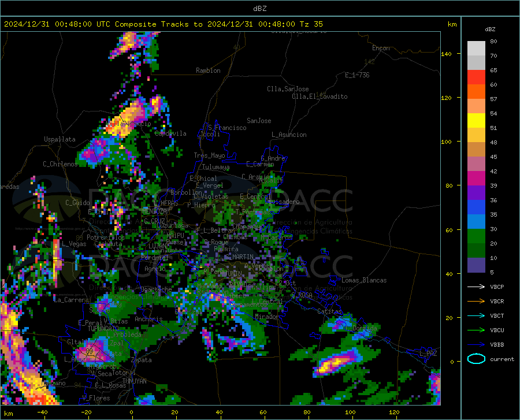520x420 pixels.
Task: Click the 'TUPUNGATO' map label
Action: pyautogui.click(x=103, y=329)
